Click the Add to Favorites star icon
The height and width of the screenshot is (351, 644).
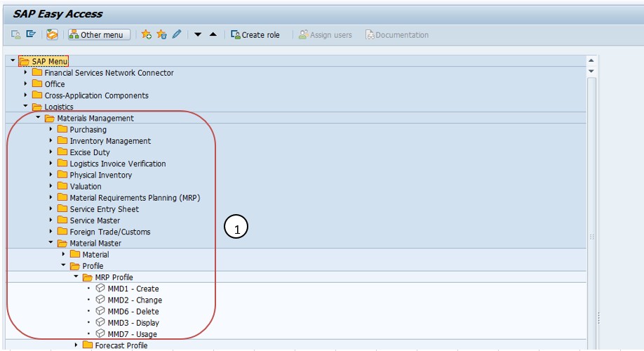pos(146,34)
